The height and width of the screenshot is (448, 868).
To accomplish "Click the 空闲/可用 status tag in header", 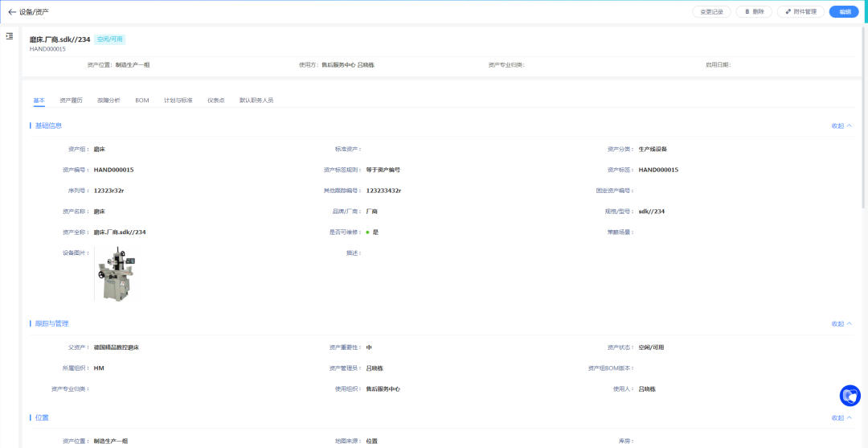I will (x=110, y=39).
